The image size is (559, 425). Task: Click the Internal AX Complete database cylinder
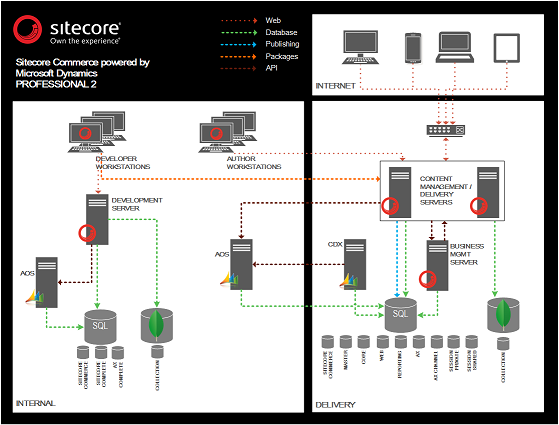coord(118,353)
